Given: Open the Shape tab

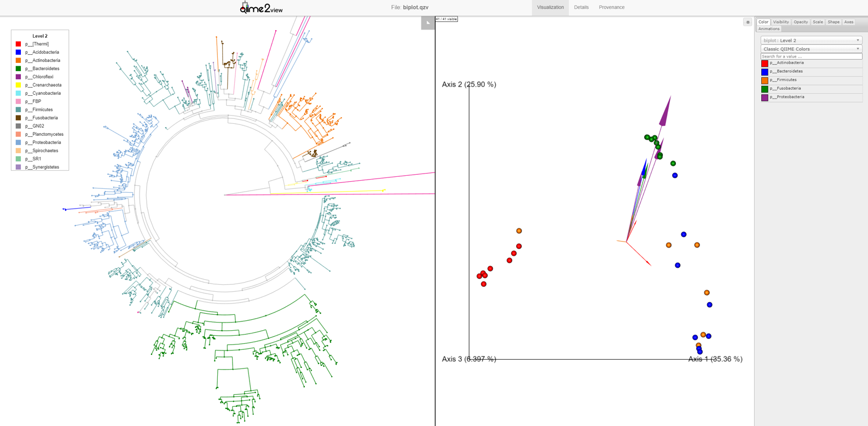Looking at the screenshot, I should (x=834, y=22).
